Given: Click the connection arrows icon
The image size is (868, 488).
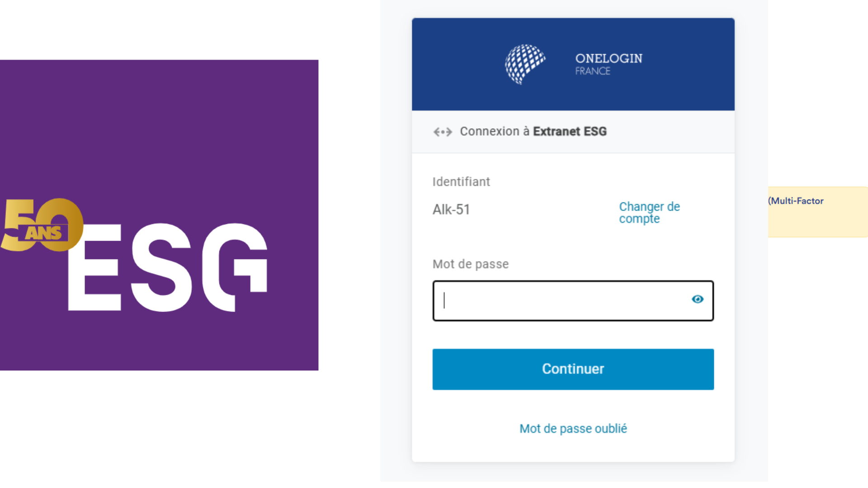Looking at the screenshot, I should pyautogui.click(x=443, y=132).
